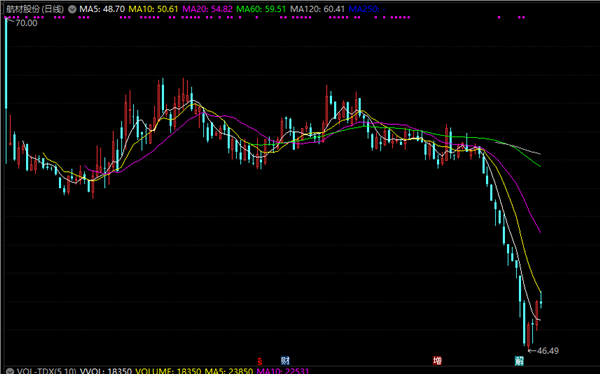Open the red 增 event marker
Screen dimensions: 600x374
437,361
